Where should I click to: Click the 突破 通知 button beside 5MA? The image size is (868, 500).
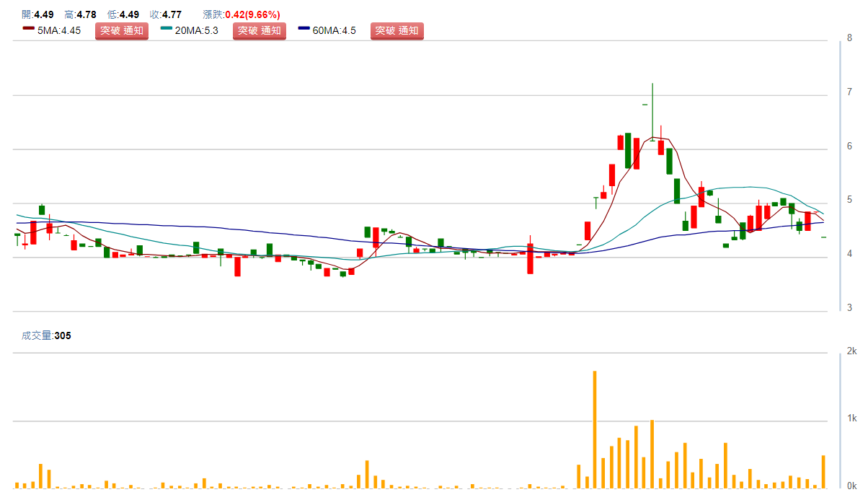[121, 30]
